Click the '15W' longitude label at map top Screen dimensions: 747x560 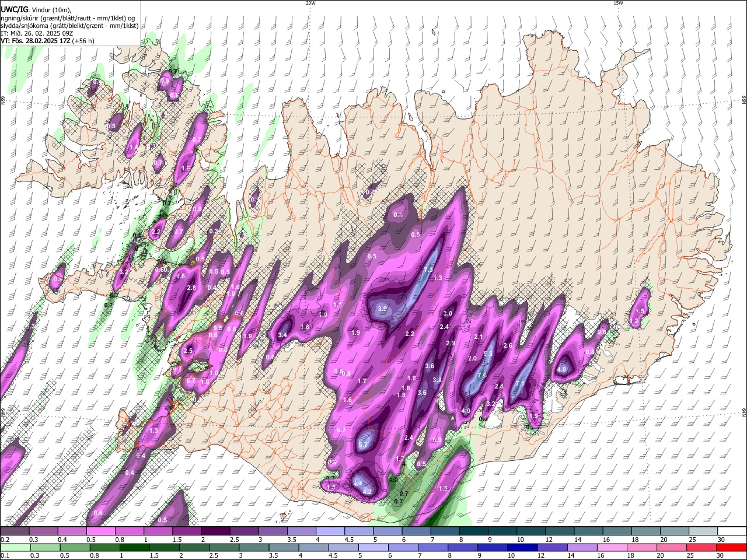point(618,3)
